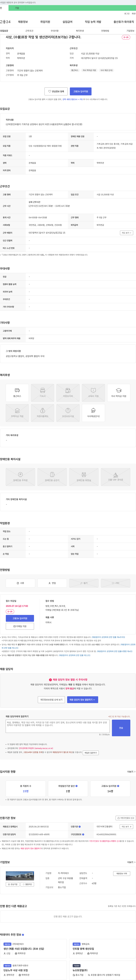
Task: Click the 로그인 link at top
Action: [x=127, y=14]
